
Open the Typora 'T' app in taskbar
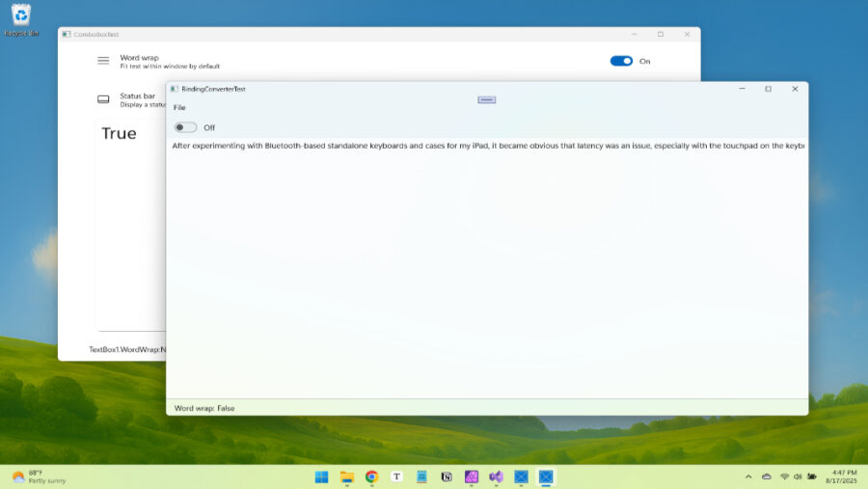tap(397, 476)
